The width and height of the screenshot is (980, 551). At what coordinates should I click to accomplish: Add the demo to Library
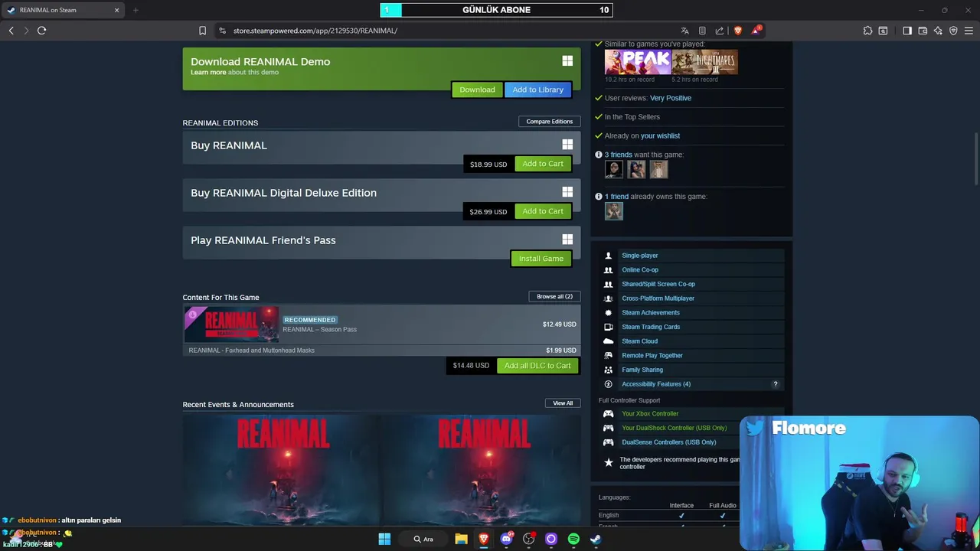(537, 90)
